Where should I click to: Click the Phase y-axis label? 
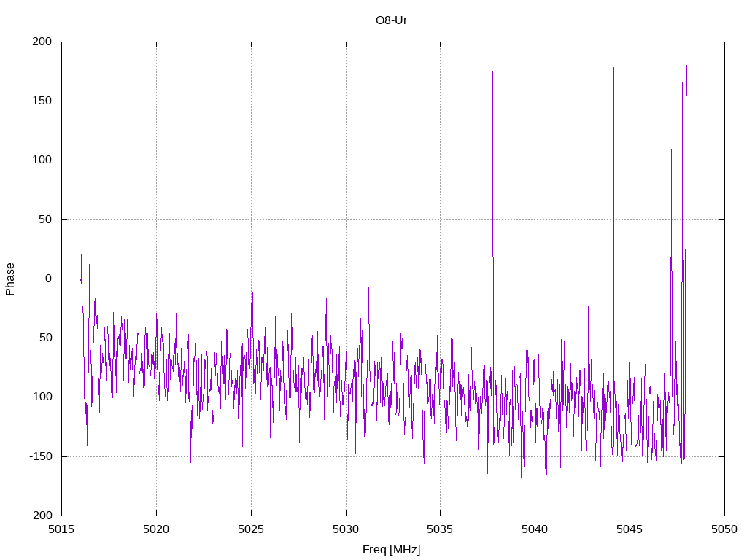pos(10,279)
